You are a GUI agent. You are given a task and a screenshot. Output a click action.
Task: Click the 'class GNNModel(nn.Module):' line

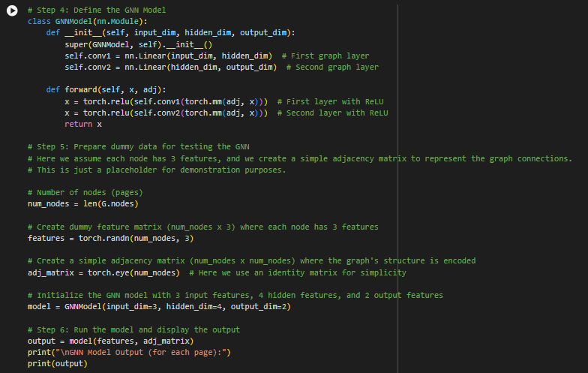point(87,21)
